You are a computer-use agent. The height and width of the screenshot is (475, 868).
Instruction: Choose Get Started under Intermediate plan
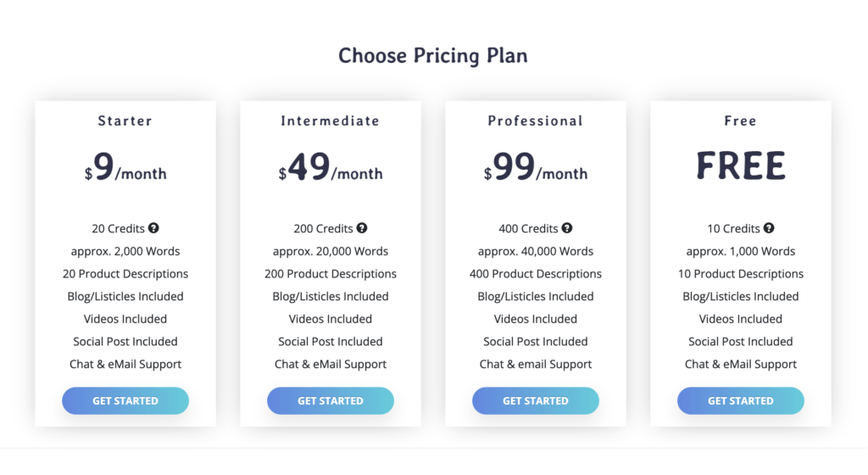click(331, 401)
